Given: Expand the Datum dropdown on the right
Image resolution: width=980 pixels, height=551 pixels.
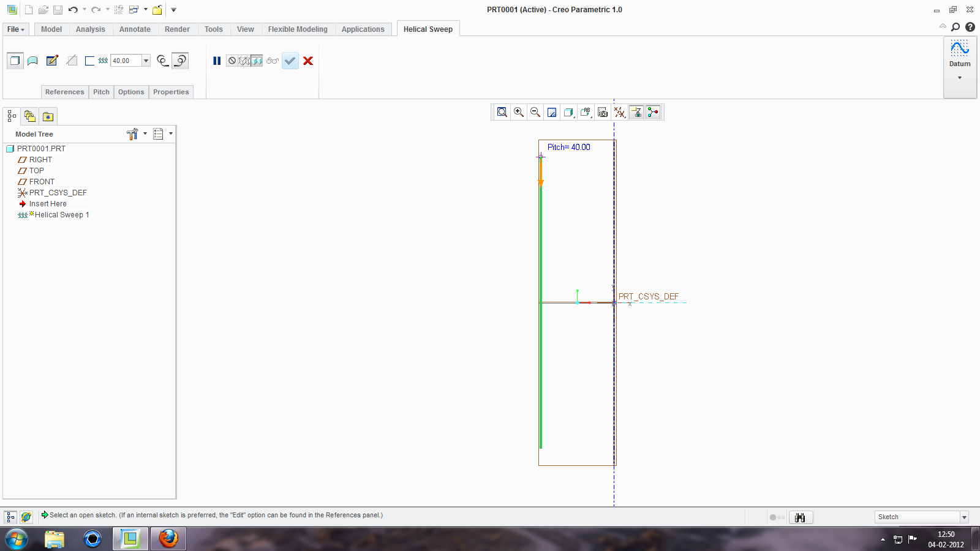Looking at the screenshot, I should coord(959,78).
